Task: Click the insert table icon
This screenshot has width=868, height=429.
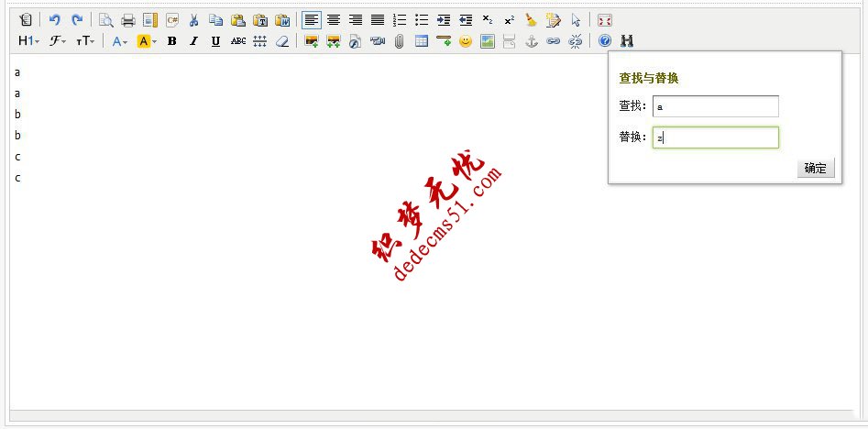Action: click(x=422, y=41)
